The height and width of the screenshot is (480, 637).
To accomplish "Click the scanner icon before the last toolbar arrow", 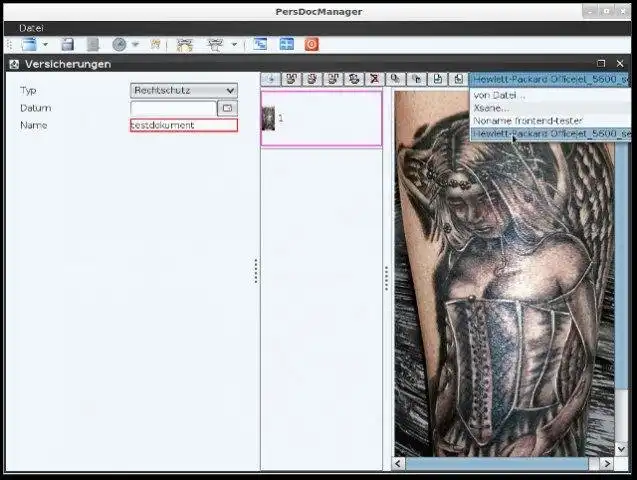I will pyautogui.click(x=215, y=45).
